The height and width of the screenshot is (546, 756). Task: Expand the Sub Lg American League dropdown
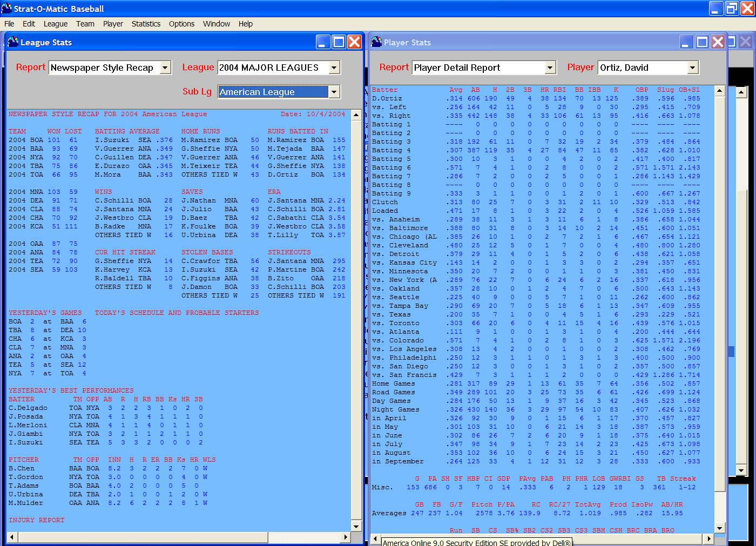point(334,92)
